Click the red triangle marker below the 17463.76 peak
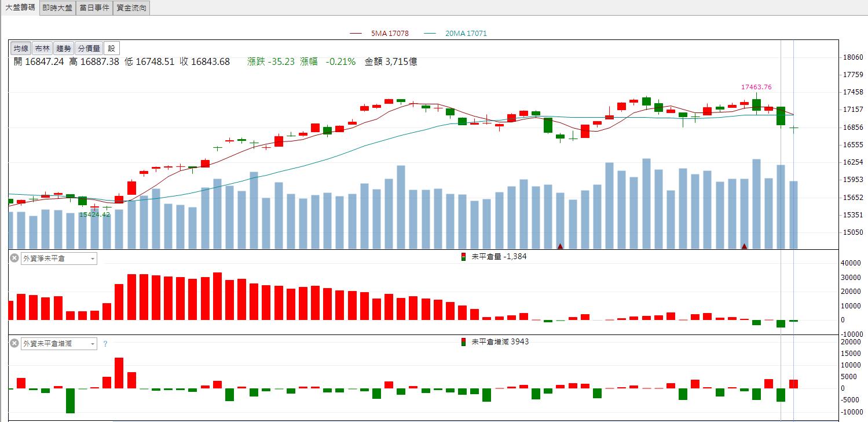The width and height of the screenshot is (868, 422). [x=744, y=246]
